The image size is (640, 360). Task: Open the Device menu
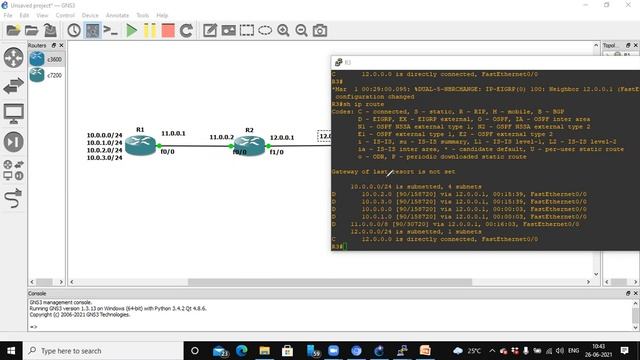point(90,15)
